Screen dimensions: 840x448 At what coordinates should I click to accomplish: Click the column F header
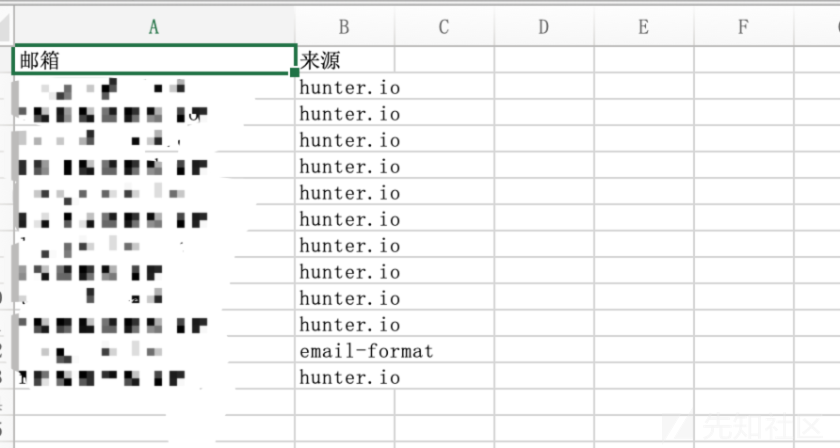[743, 26]
